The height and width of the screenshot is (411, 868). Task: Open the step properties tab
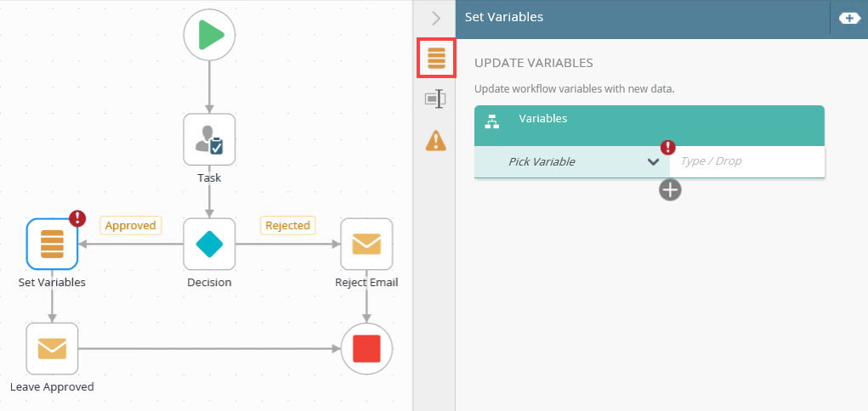436,99
